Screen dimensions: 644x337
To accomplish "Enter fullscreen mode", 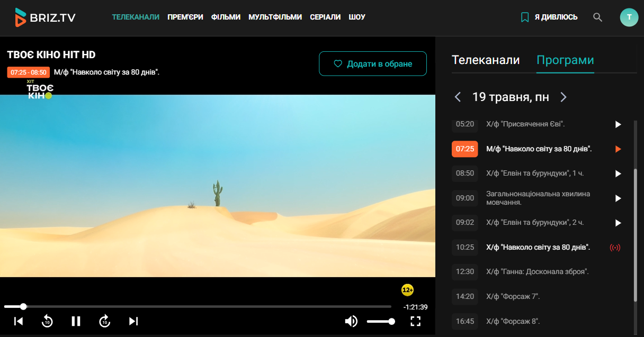I will pos(416,321).
